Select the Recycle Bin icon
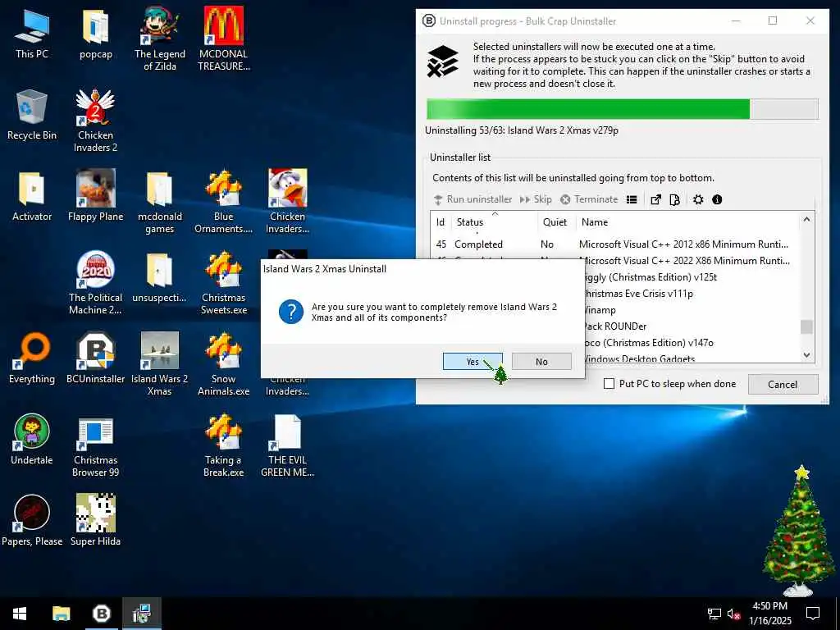Viewport: 840px width, 630px height. [32, 115]
